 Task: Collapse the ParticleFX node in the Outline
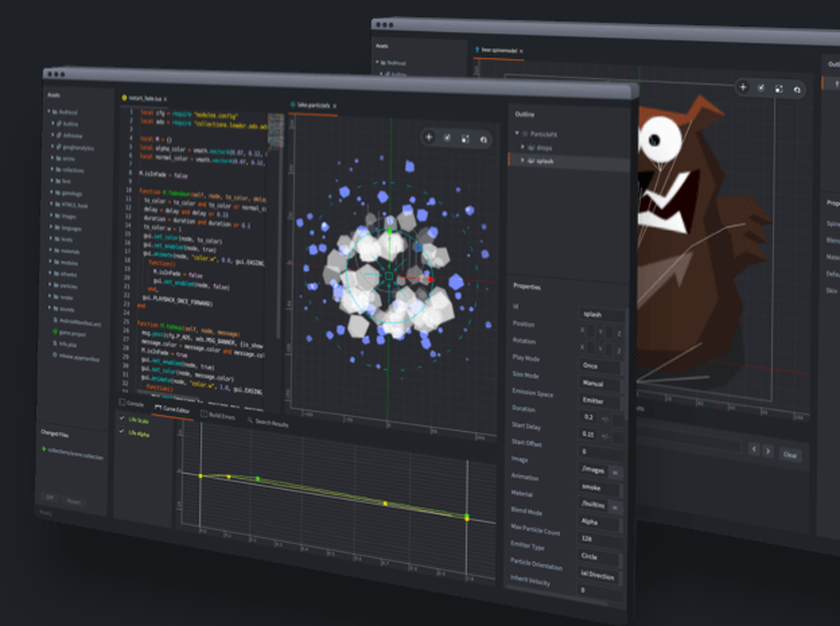point(517,133)
